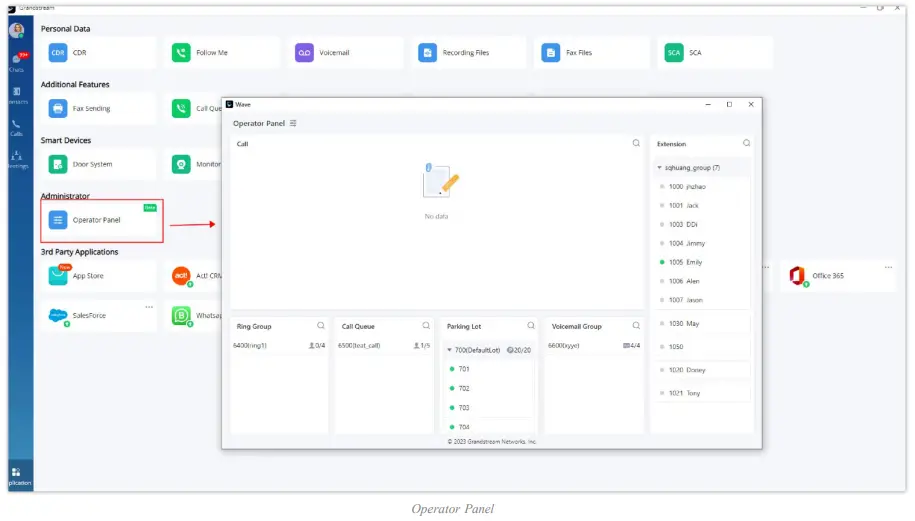
Task: Open Recording Files
Action: coord(468,53)
